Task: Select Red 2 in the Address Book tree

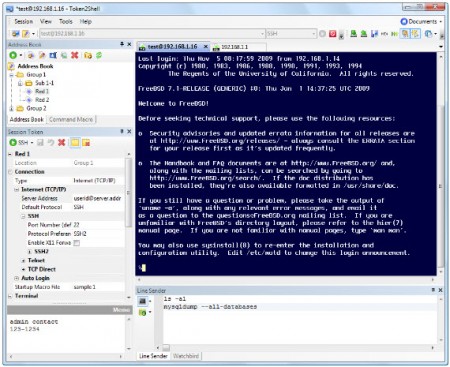Action: 42,100
